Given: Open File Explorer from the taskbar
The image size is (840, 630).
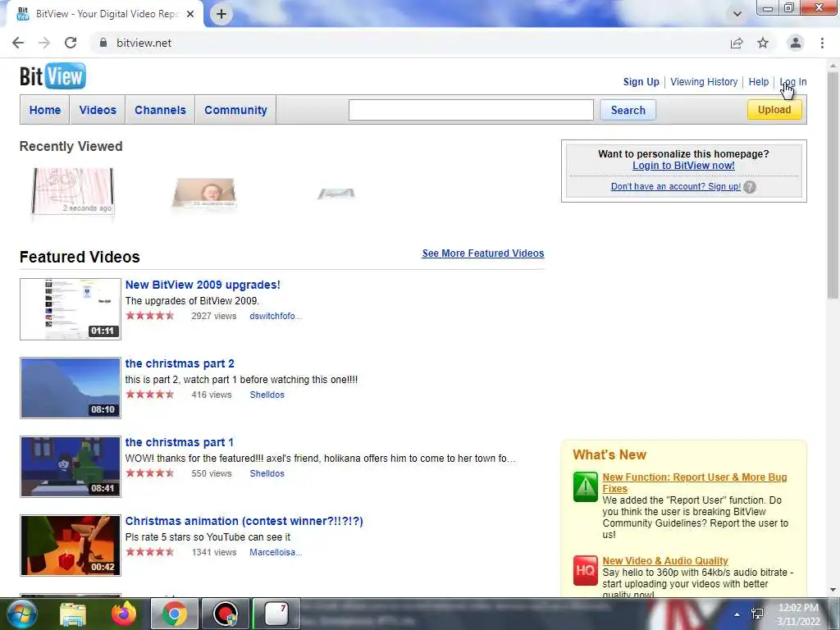Looking at the screenshot, I should click(73, 614).
